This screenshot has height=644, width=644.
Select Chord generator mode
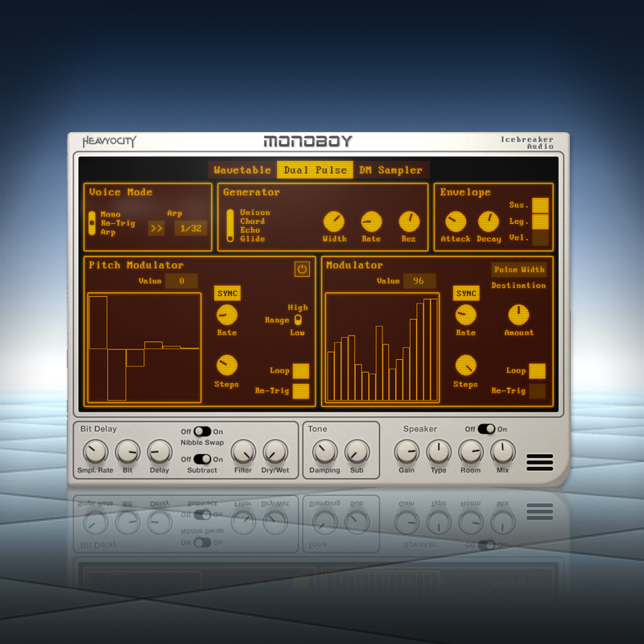pyautogui.click(x=253, y=221)
